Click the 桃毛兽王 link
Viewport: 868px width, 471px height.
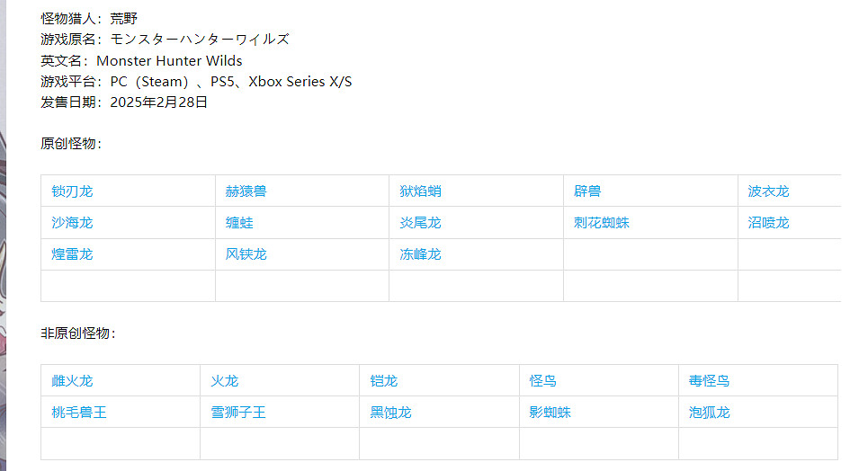[x=79, y=413]
